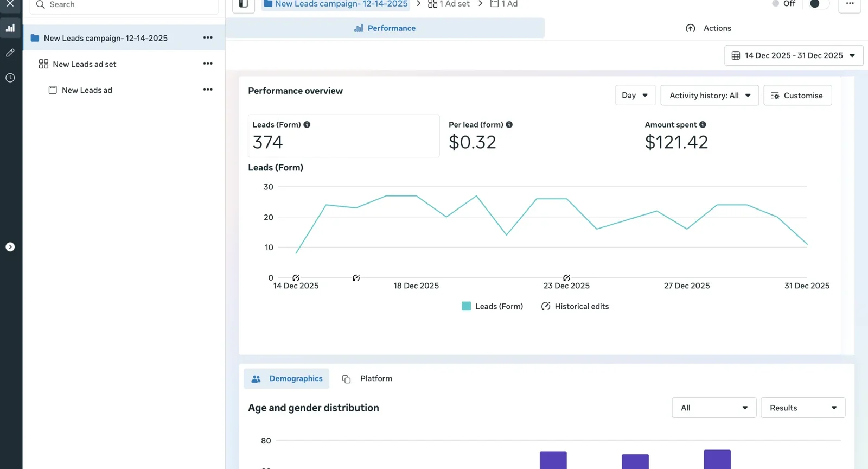Screen dimensions: 868x469
Task: Toggle the side panel layout button
Action: tap(244, 4)
